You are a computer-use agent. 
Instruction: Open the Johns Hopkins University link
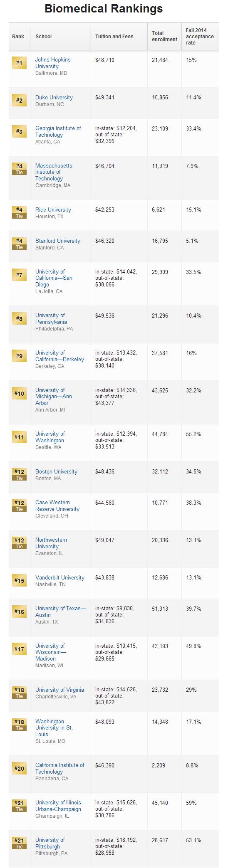(x=53, y=63)
